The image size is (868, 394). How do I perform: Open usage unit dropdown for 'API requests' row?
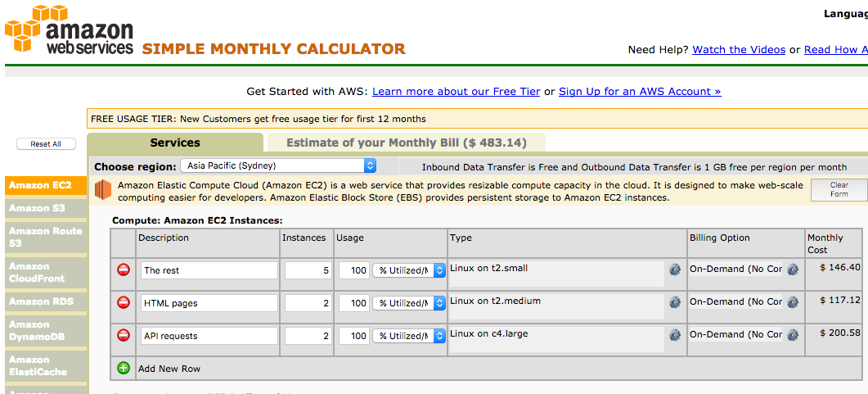point(409,336)
